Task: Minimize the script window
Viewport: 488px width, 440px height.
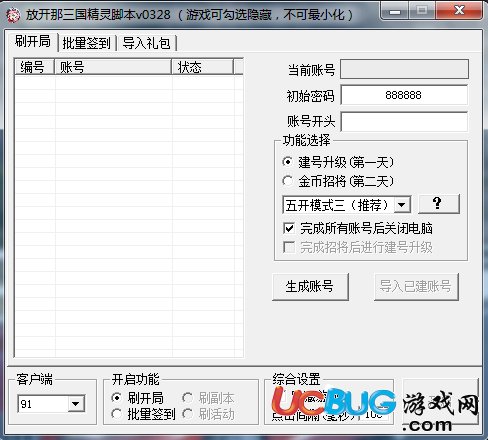Action: pos(395,12)
